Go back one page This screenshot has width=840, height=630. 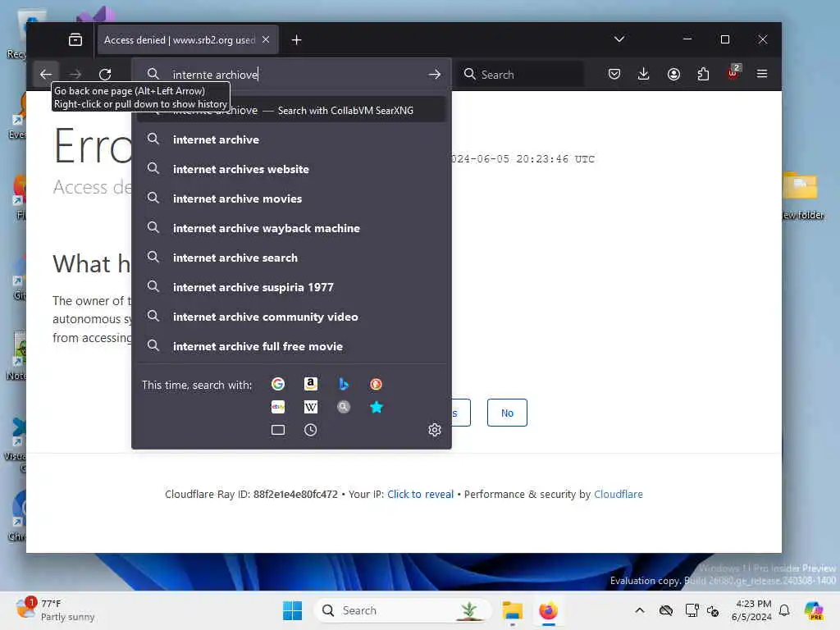click(x=46, y=74)
